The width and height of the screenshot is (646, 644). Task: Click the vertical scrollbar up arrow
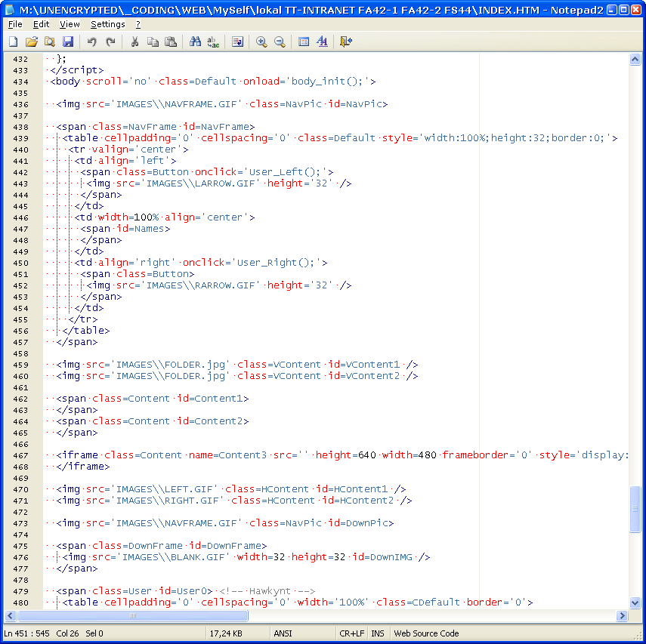point(635,60)
